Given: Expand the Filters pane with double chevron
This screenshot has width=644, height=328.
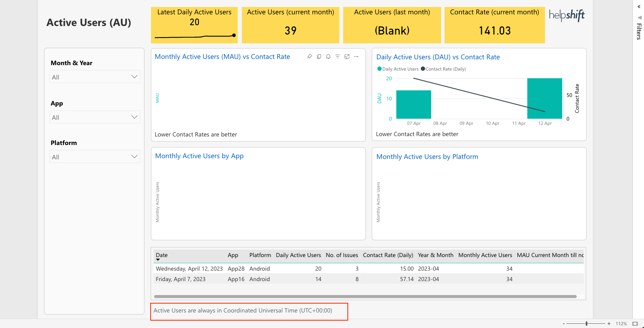Looking at the screenshot, I should coord(639,7).
